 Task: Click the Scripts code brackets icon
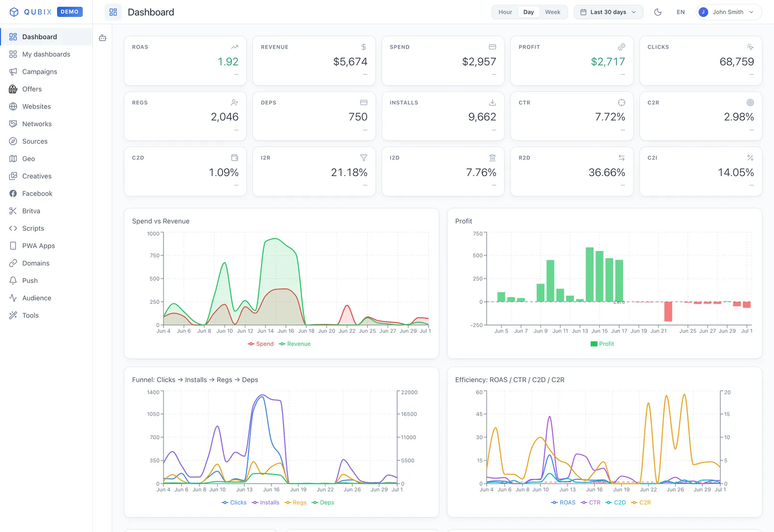coord(13,228)
